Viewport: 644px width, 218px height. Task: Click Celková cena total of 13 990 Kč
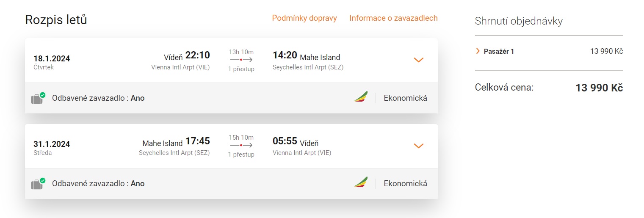pos(599,88)
